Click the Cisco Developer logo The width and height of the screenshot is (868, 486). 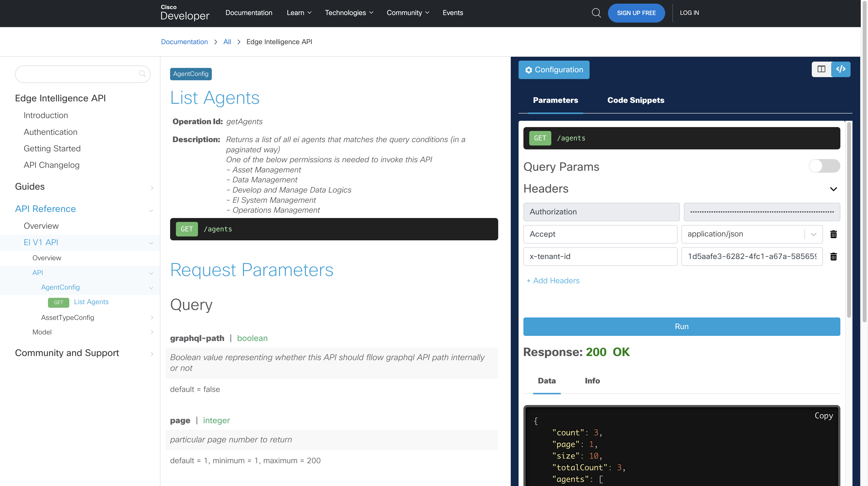[x=185, y=13]
